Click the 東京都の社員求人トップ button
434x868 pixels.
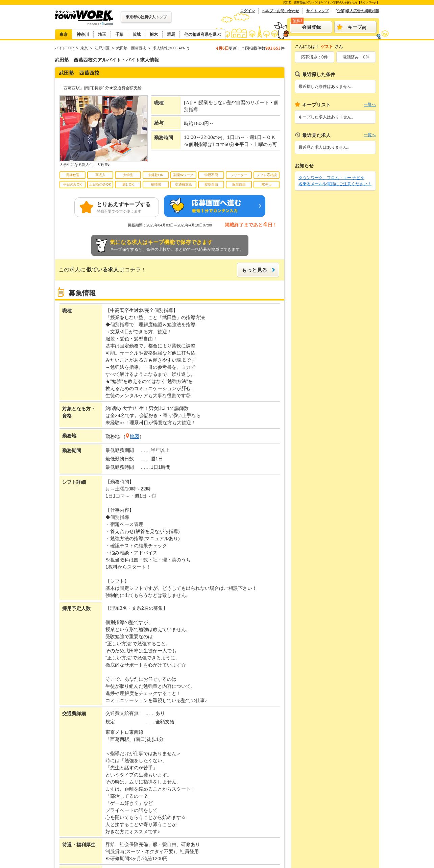(146, 17)
